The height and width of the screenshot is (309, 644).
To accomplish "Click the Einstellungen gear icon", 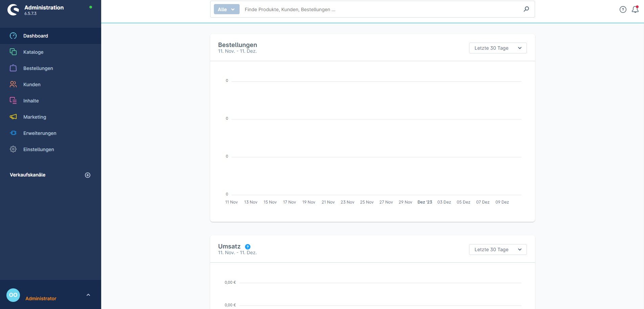I will coord(13,149).
